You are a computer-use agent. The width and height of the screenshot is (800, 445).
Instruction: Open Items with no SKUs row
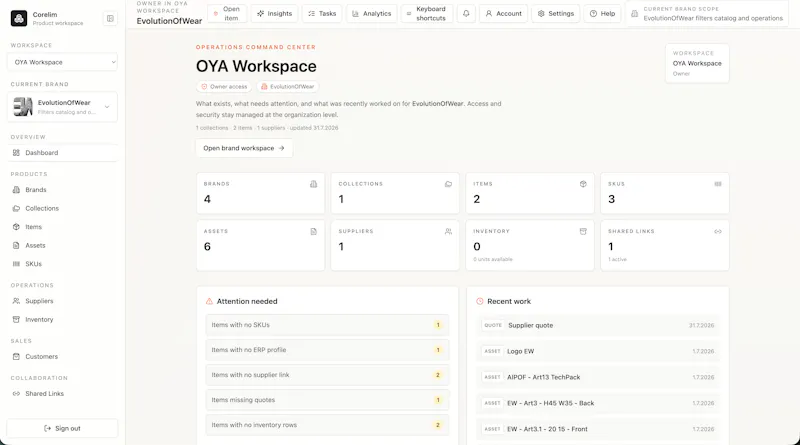327,325
